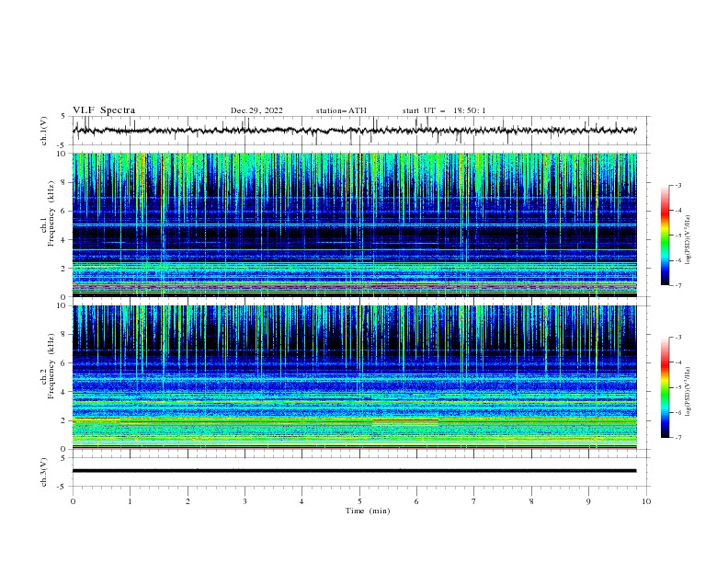
Task: Select the date label "Dec.29, 2022"
Action: coord(256,110)
